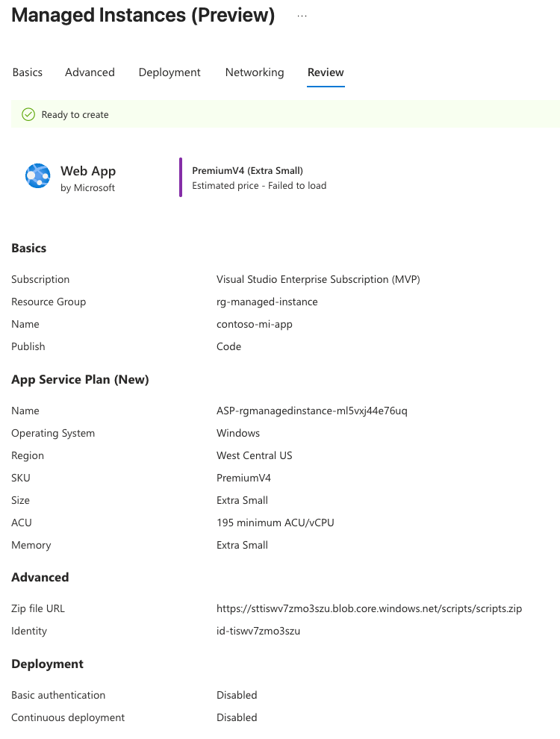The height and width of the screenshot is (739, 560).
Task: Select the Visual Studio Enterprise Subscription value
Action: (318, 279)
